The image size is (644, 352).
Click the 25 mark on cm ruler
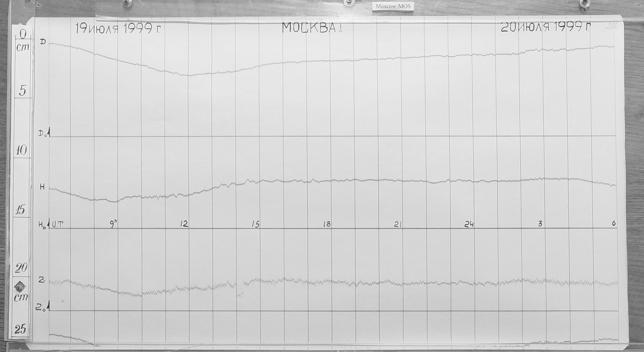(x=20, y=329)
